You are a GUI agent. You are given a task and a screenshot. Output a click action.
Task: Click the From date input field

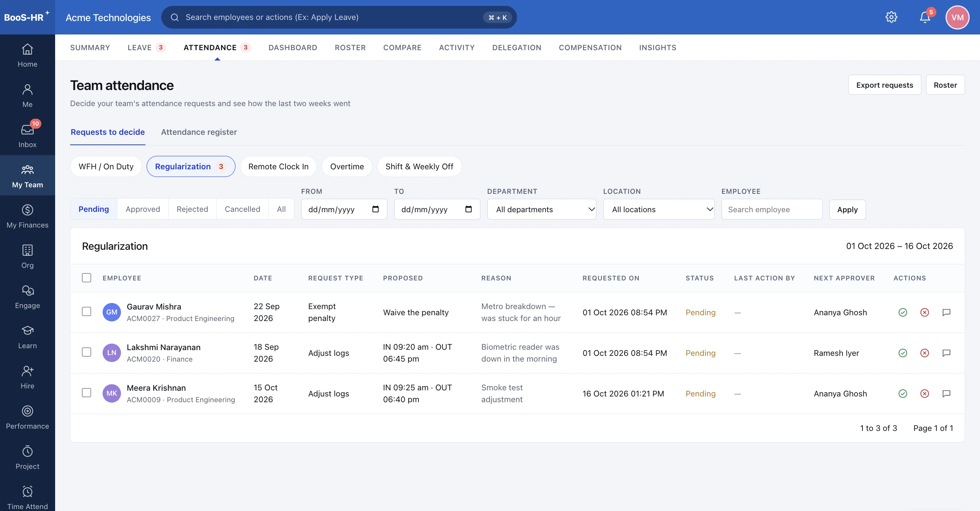[344, 209]
